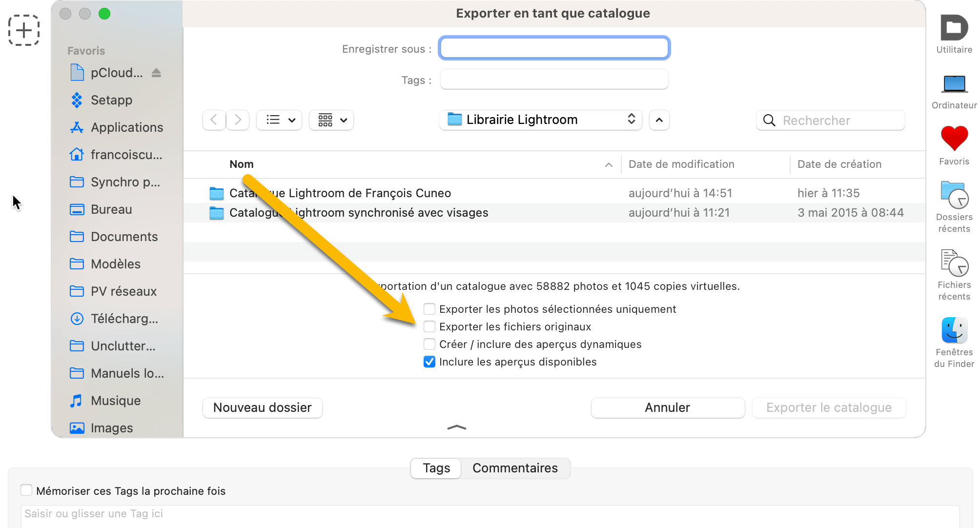Uncheck Inclure les aperçus disponibles

coord(429,362)
